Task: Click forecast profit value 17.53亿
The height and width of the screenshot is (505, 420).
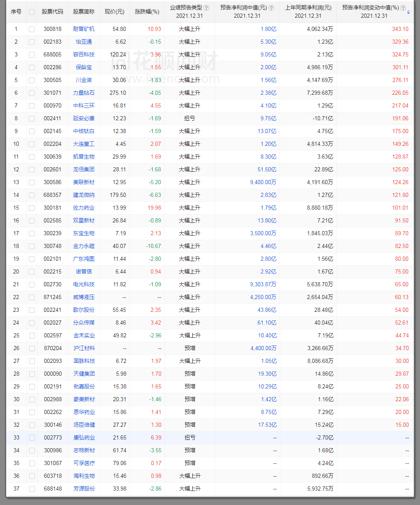Action: (267, 425)
